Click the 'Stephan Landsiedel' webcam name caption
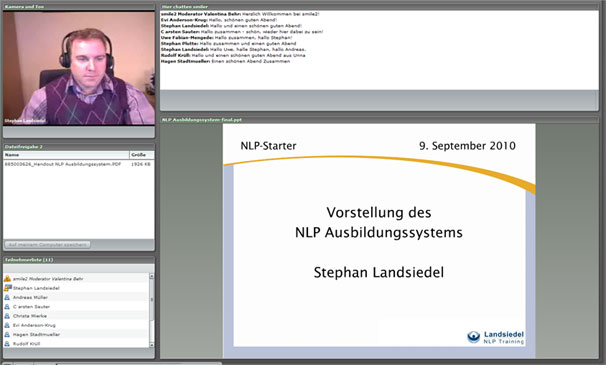Screen dimensions: 606x365 25,121
